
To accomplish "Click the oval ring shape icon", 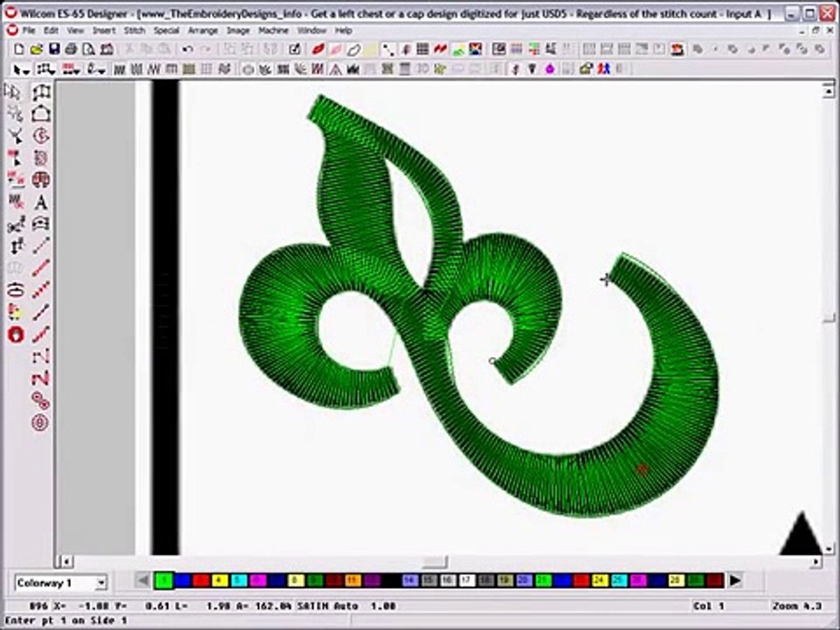I will 16,290.
